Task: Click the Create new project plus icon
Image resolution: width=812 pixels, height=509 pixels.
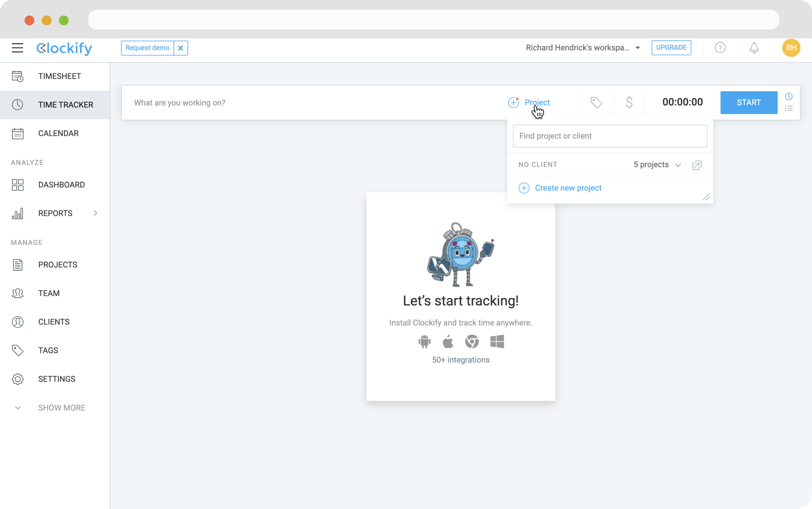Action: click(x=524, y=188)
